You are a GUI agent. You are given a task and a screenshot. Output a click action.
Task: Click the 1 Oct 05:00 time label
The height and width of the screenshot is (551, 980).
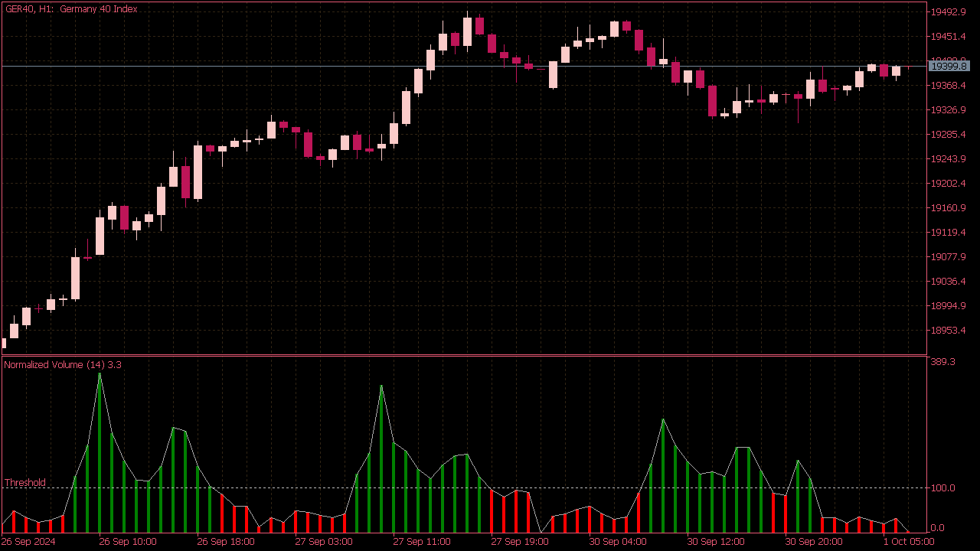(909, 542)
